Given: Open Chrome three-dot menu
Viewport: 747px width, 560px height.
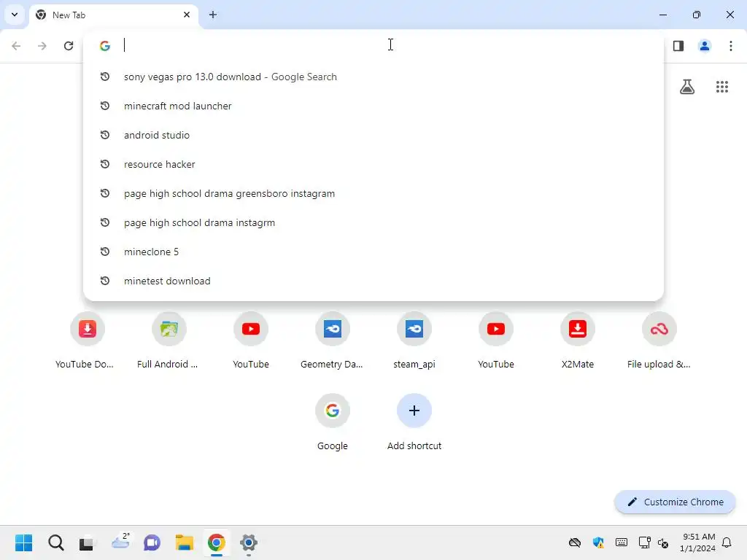Looking at the screenshot, I should [731, 46].
